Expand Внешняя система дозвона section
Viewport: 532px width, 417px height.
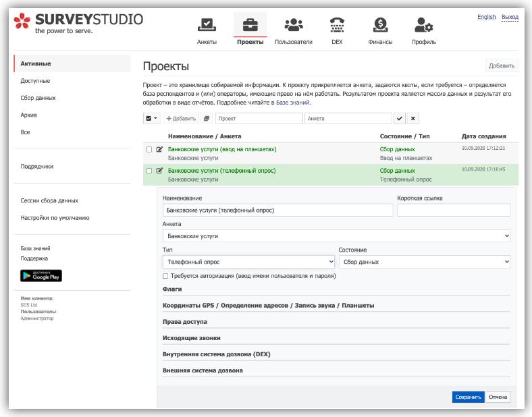pos(203,370)
